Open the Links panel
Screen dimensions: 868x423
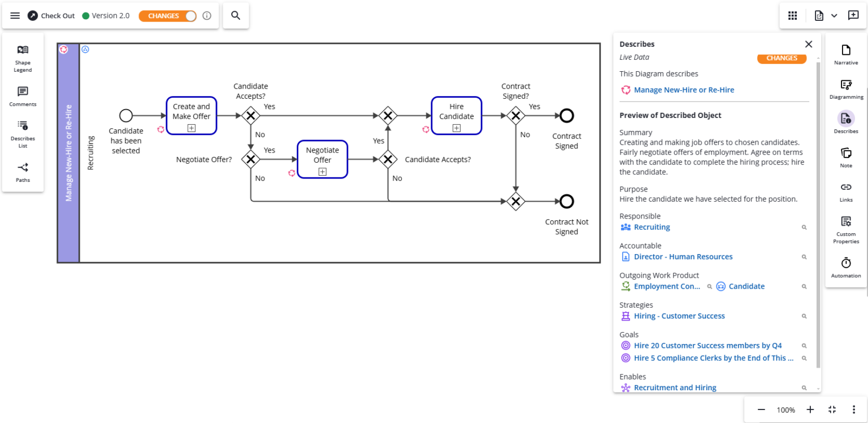pos(845,191)
